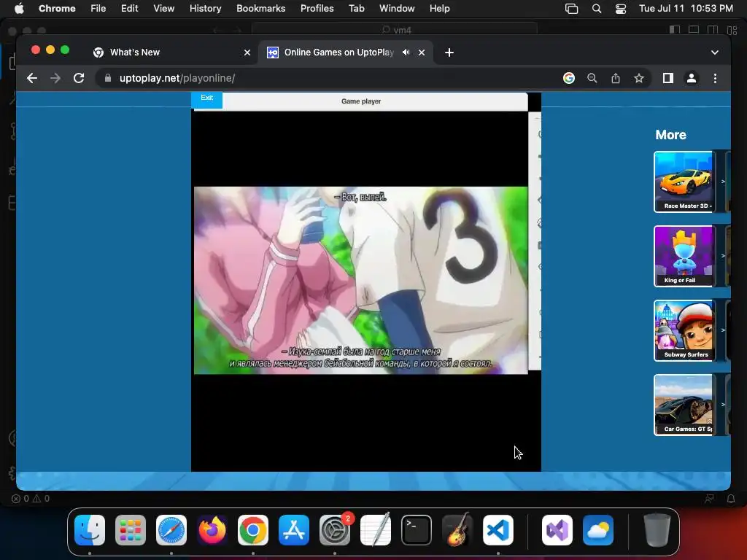Launch Safari from the Dock
747x560 pixels.
171,530
